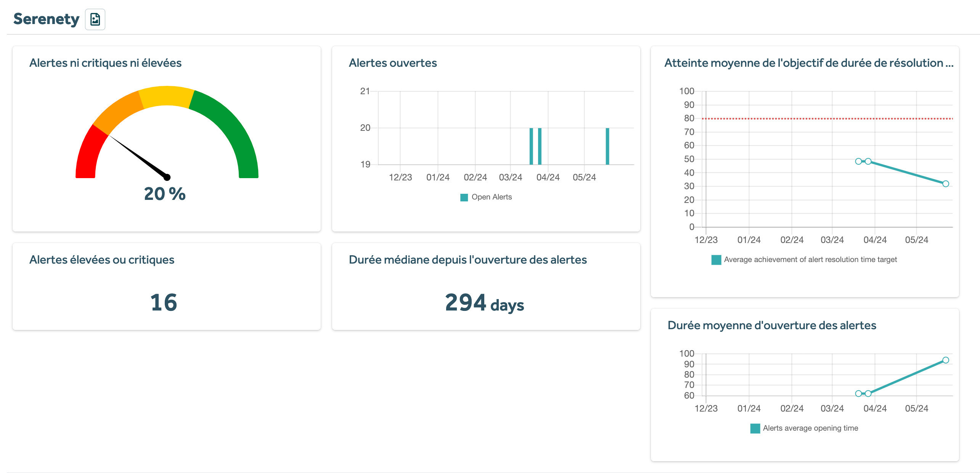The width and height of the screenshot is (980, 473).
Task: Click last data point on resolution target chart
Action: (945, 184)
